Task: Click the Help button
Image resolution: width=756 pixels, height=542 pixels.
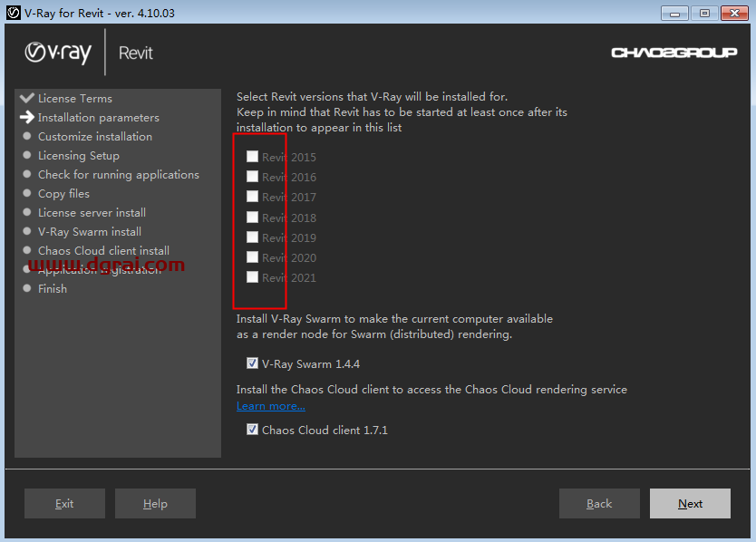Action: [x=154, y=503]
